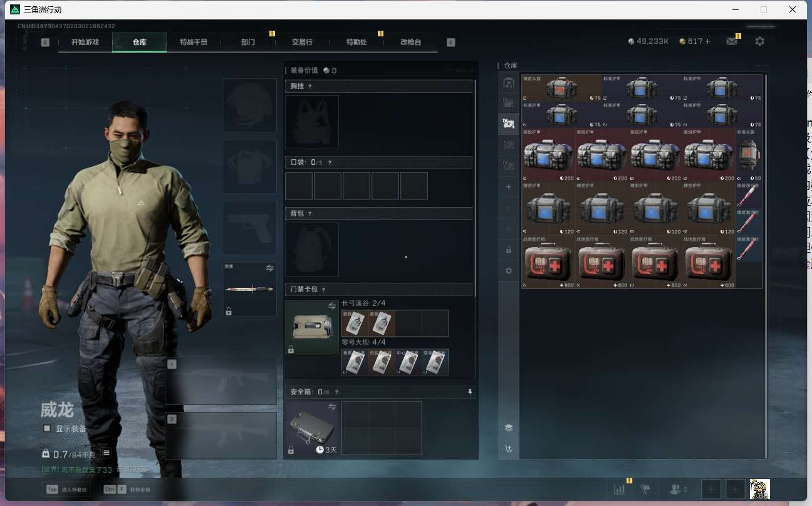Open warehouse sidebar settings gear
This screenshot has width=812, height=506.
pos(509,271)
